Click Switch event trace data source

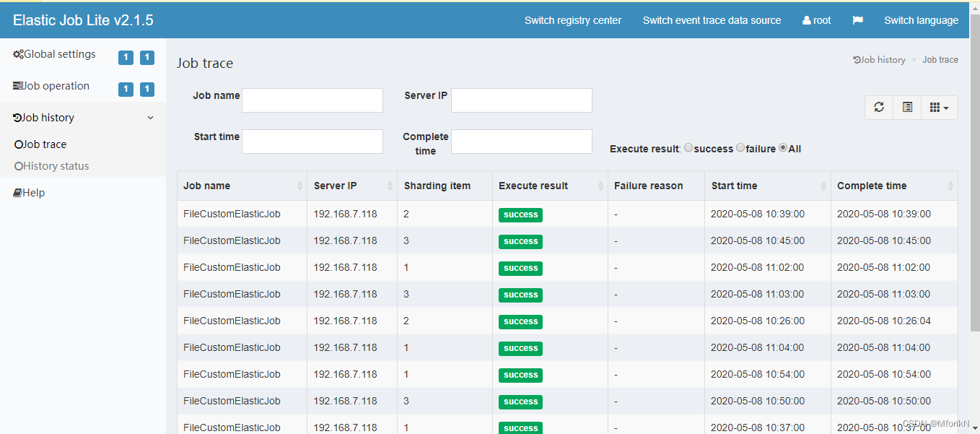point(712,20)
